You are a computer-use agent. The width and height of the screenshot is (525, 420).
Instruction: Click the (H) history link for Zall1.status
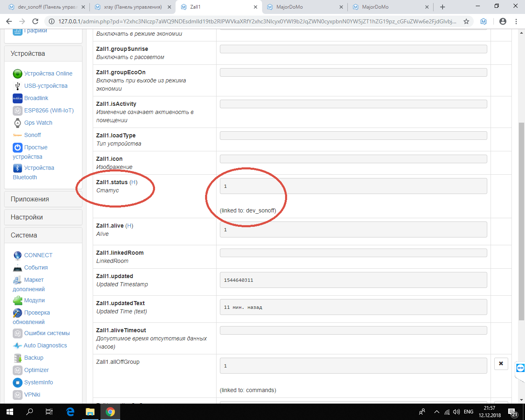(133, 183)
